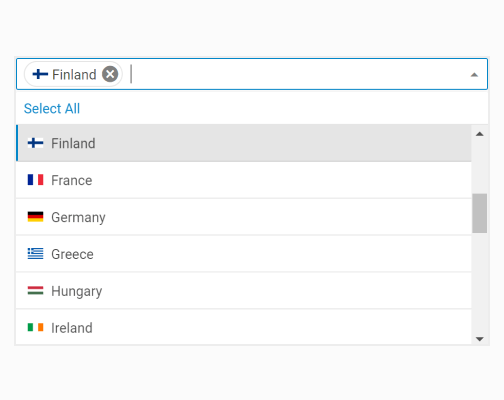Screen dimensions: 504x400
Task: Click the scrollbar up arrow
Action: click(480, 134)
